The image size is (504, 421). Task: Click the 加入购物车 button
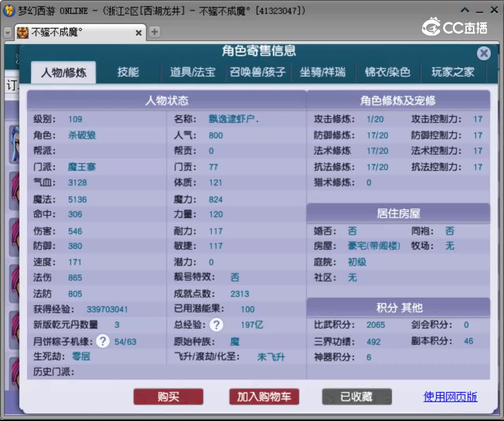click(264, 397)
